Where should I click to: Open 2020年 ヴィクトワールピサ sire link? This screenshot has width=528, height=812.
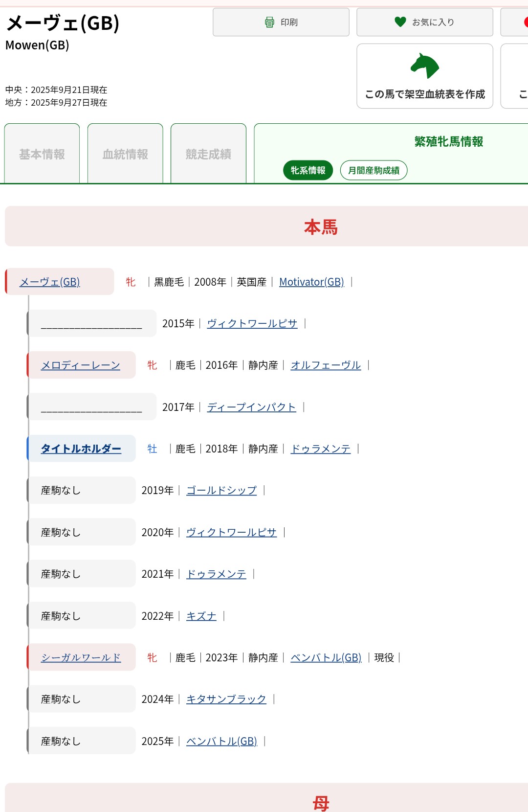coord(232,532)
